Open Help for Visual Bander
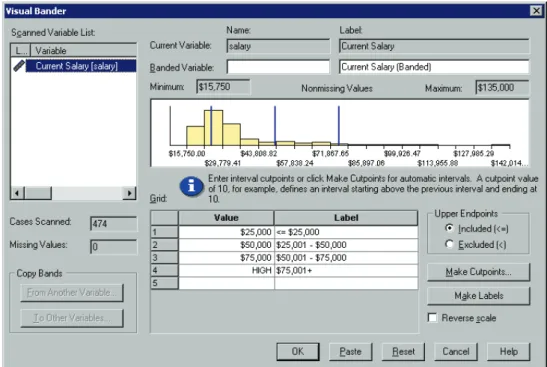This screenshot has height=367, width=547. 508,351
